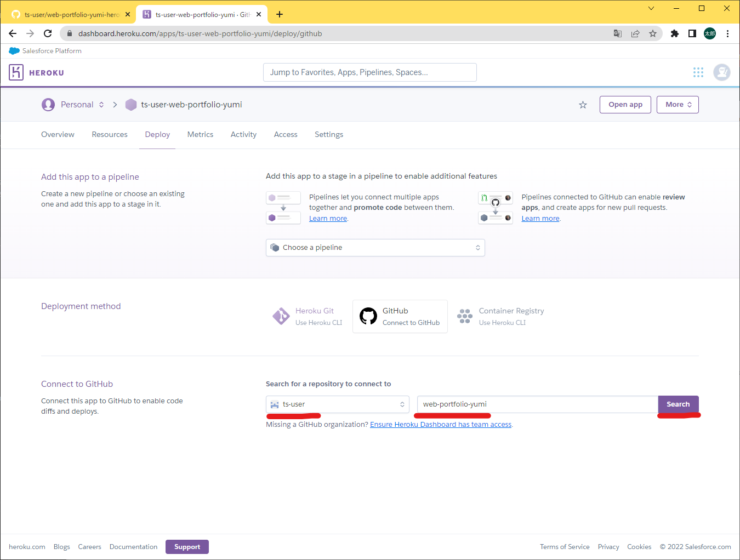Open a new browser tab

(x=280, y=14)
